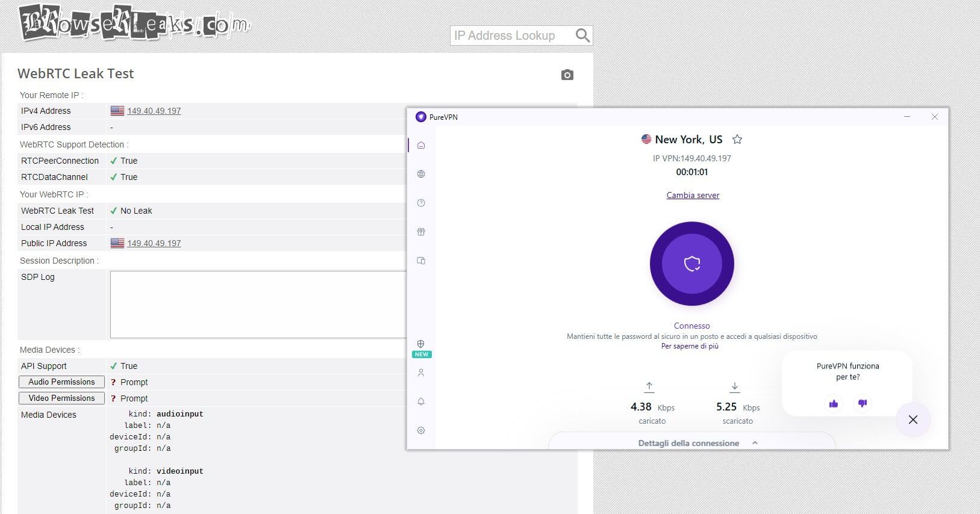The image size is (980, 514).
Task: Click the WebRTC Leak Test heading
Action: 75,73
